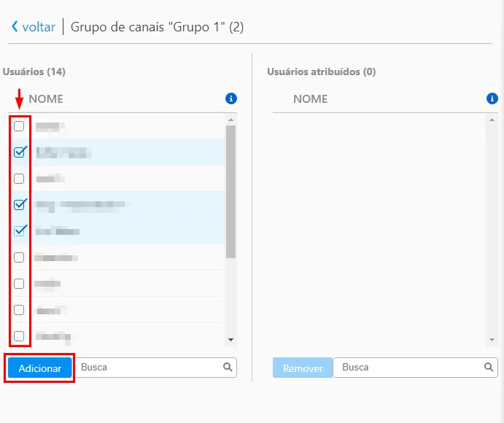Uncheck the second user checkbox

[x=19, y=152]
